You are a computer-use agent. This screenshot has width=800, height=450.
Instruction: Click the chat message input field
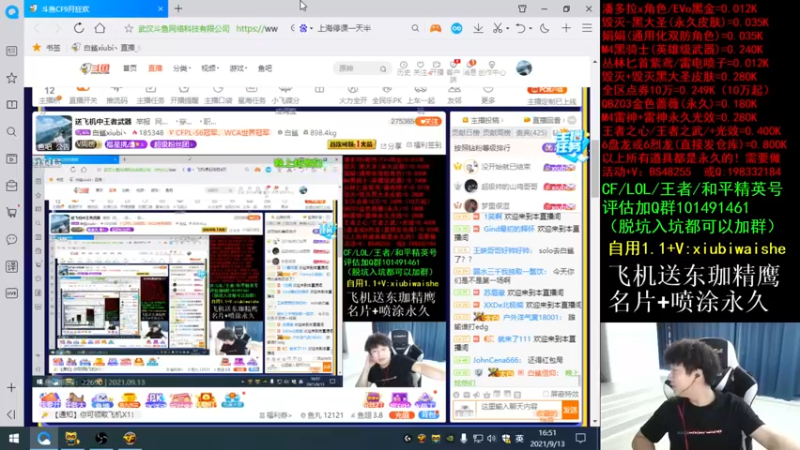click(x=518, y=409)
